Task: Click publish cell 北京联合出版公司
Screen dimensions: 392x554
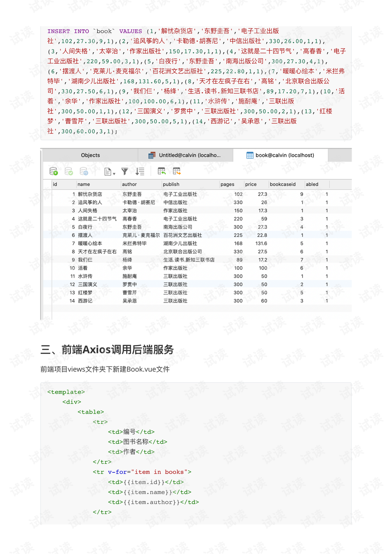Action: pyautogui.click(x=183, y=251)
